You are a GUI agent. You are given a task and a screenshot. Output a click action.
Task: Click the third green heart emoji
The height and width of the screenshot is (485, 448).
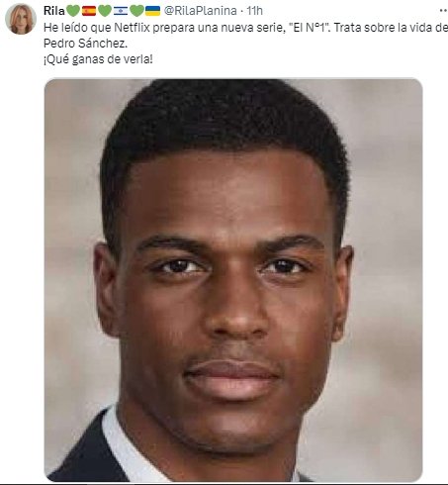point(136,11)
